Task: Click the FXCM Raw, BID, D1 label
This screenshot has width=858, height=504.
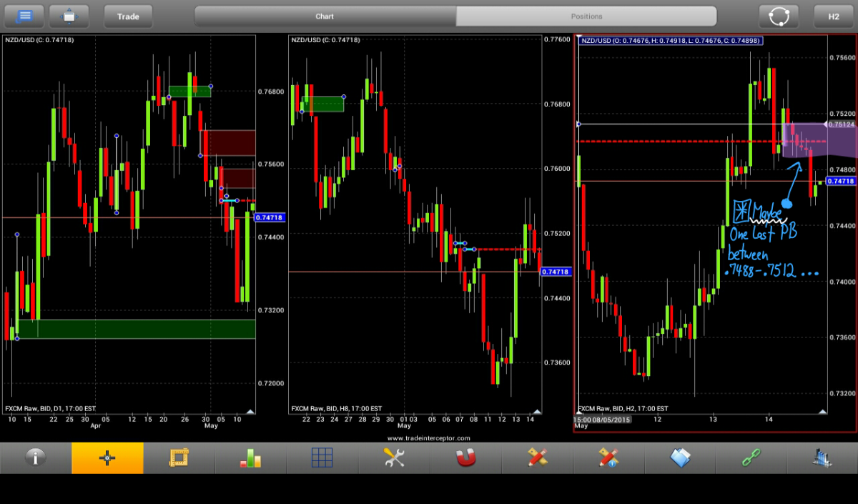Action: (50, 408)
